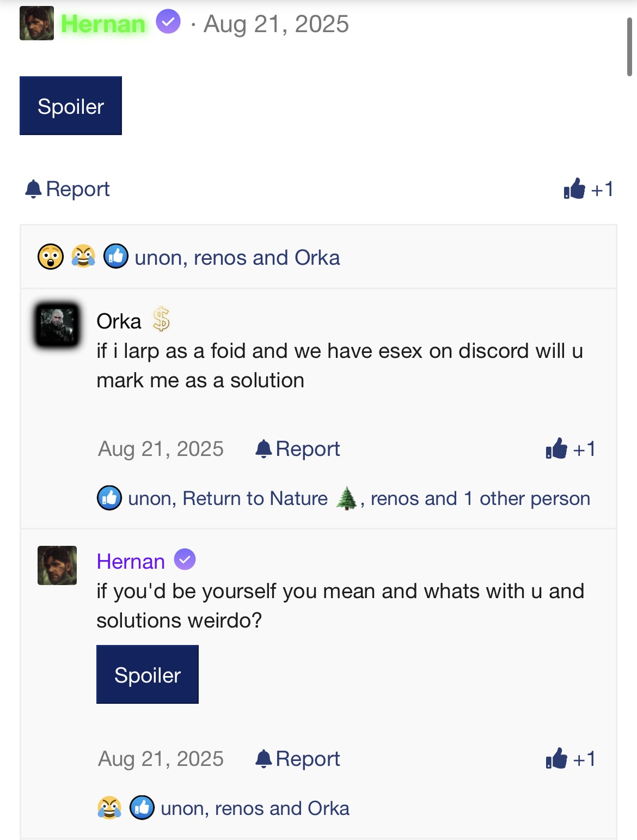The image size is (637, 840).
Task: Open the green Hernan username link
Action: 103,24
